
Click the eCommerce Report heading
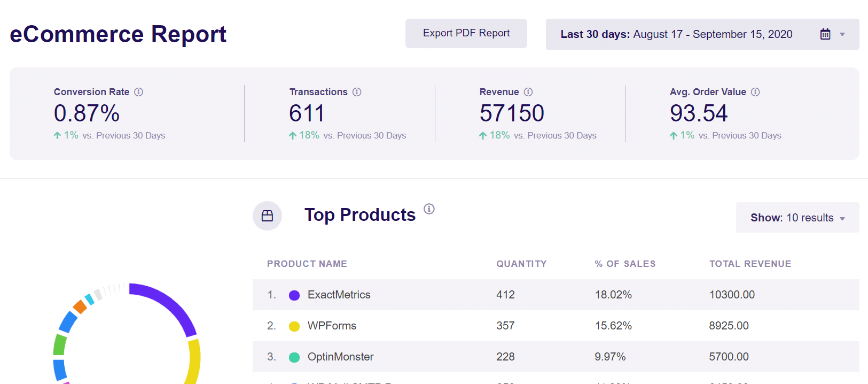(x=118, y=34)
